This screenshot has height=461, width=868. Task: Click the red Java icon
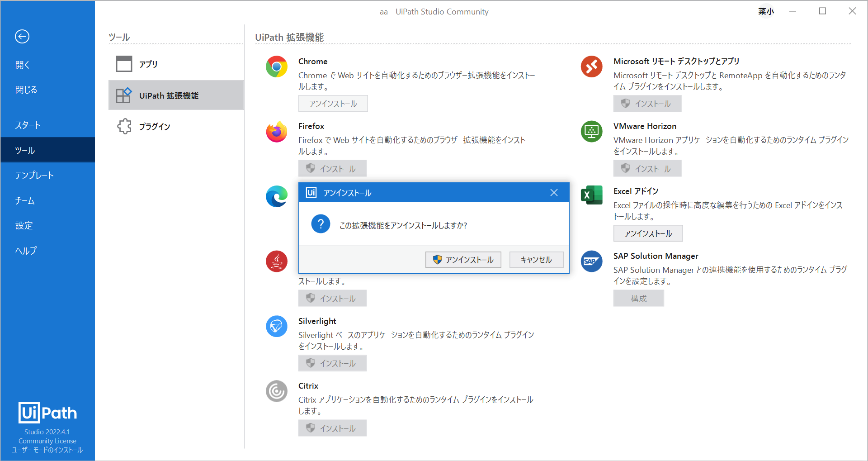point(277,261)
